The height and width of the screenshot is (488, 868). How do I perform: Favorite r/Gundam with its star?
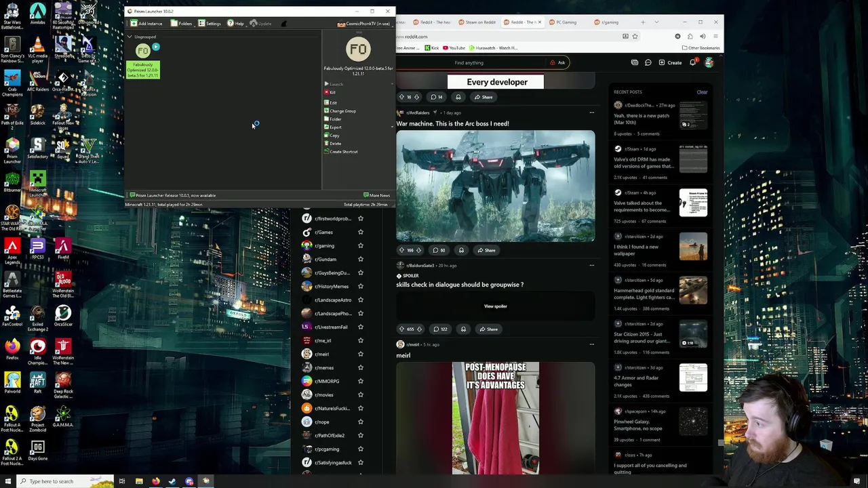[x=361, y=259]
